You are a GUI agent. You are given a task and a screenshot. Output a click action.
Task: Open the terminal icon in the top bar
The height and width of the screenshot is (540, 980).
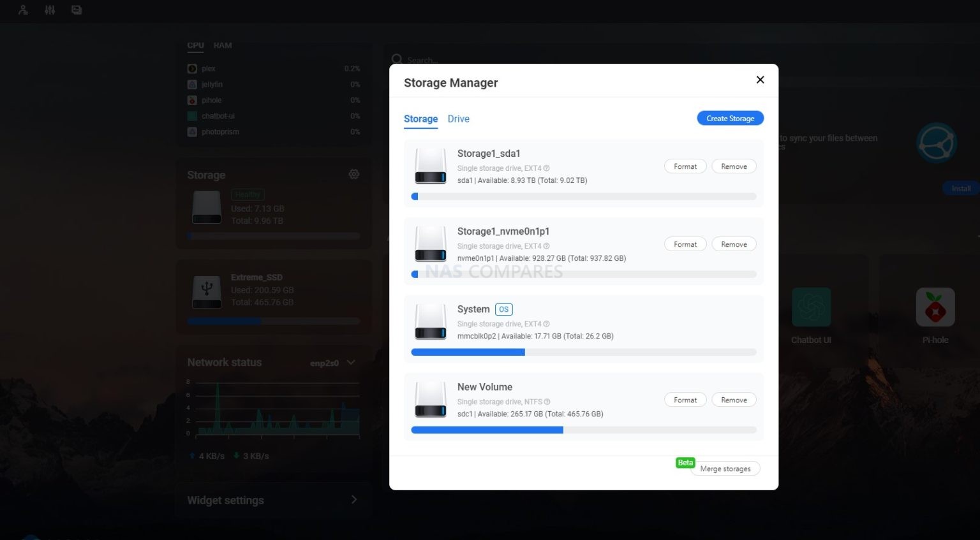[x=77, y=10]
